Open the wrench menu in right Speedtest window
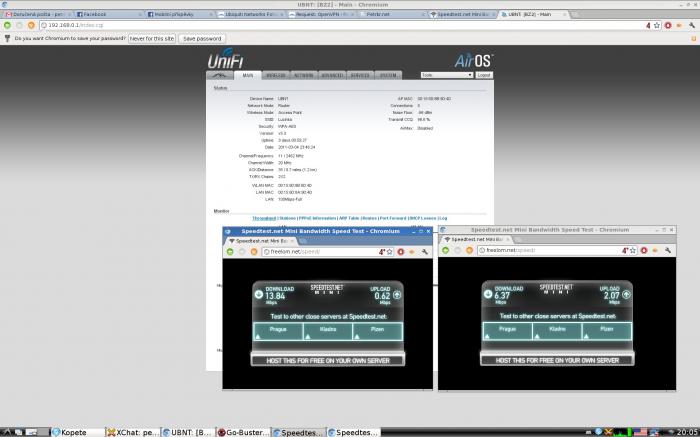The image size is (700, 437). tap(668, 250)
